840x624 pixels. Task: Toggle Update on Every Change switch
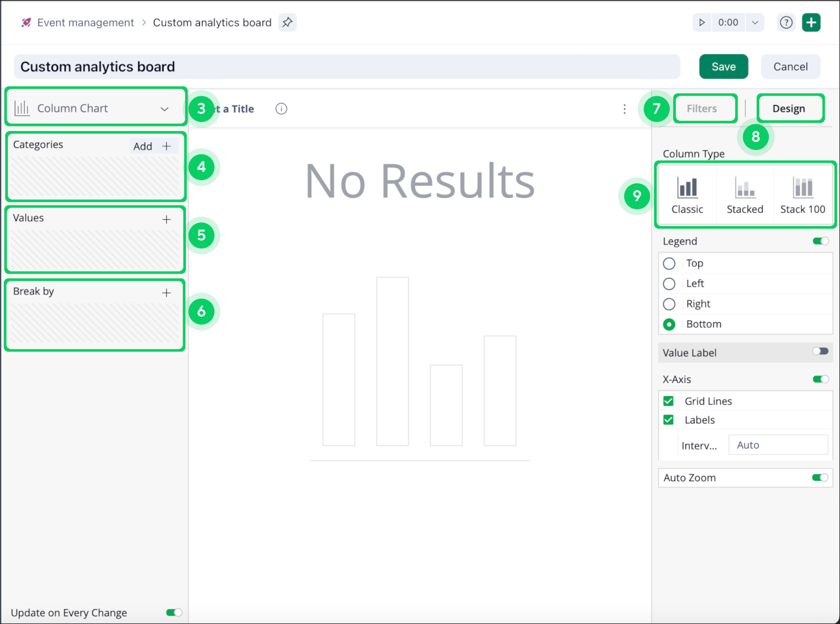[x=174, y=612]
